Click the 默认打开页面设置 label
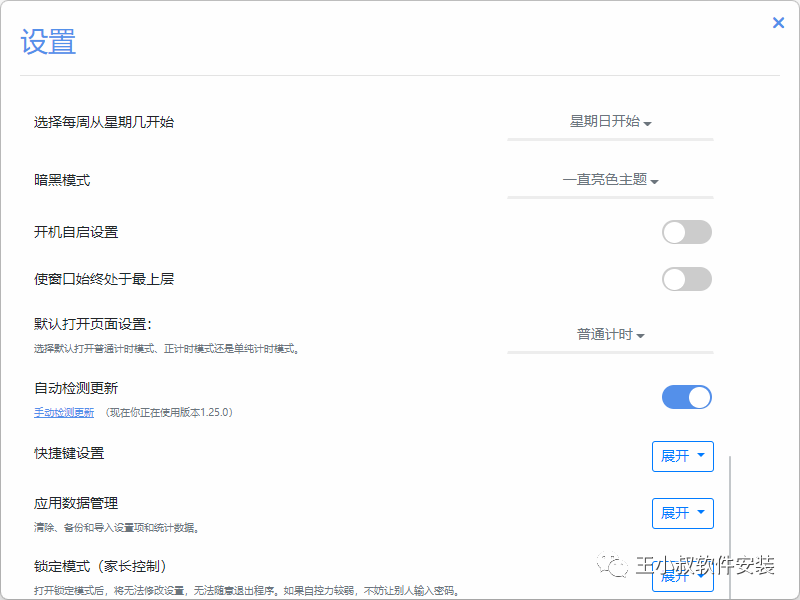 click(x=99, y=324)
